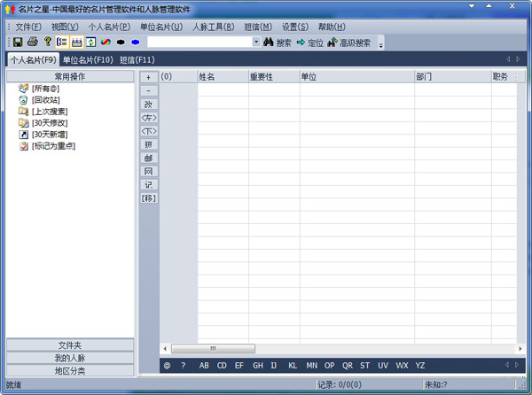Image resolution: width=532 pixels, height=395 pixels.
Task: Open the 视图(V) menu
Action: pos(65,27)
